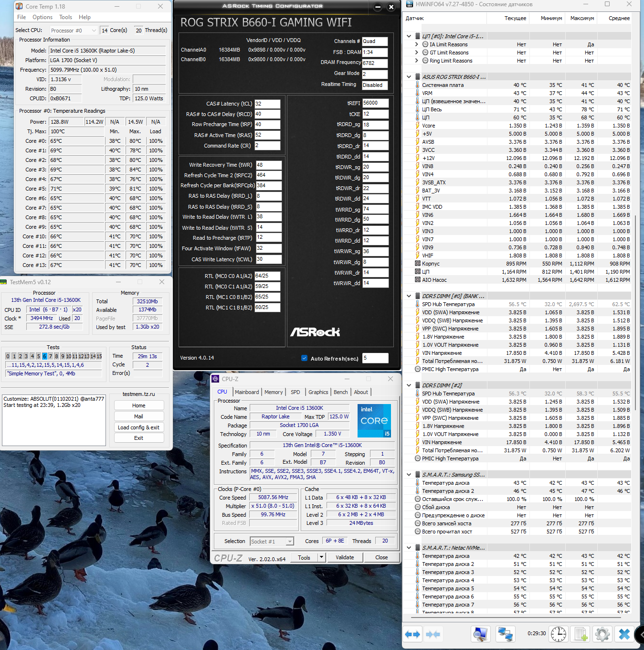This screenshot has width=644, height=650.
Task: Click Load config & exit in TestMem5
Action: click(x=139, y=427)
